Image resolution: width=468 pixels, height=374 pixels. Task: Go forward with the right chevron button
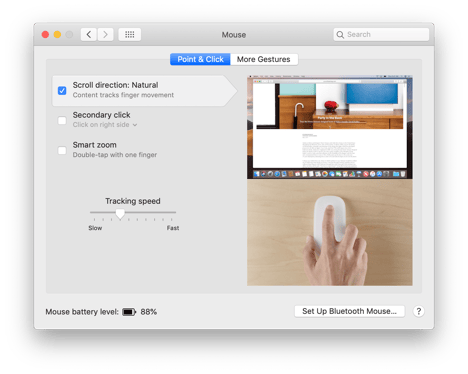[x=105, y=34]
